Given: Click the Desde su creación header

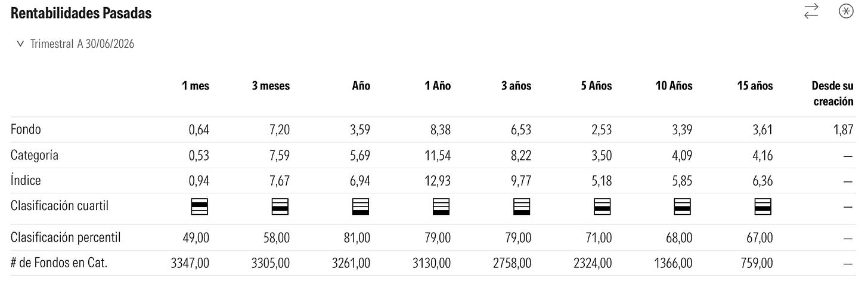Looking at the screenshot, I should [833, 94].
